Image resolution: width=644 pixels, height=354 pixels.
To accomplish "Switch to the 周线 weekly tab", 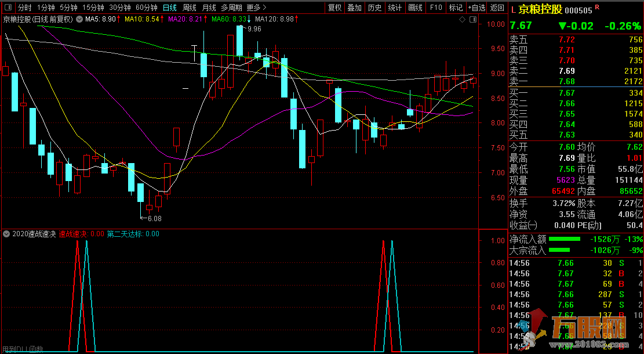I will coord(190,8).
